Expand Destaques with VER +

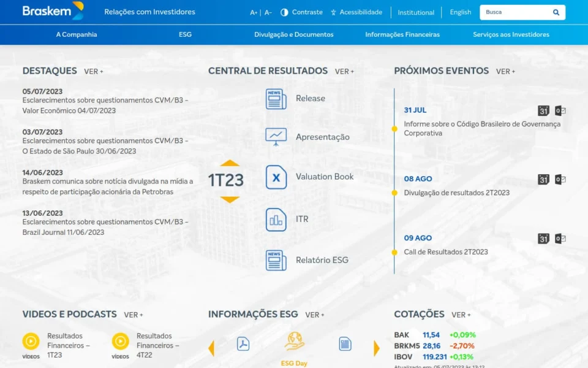click(93, 71)
